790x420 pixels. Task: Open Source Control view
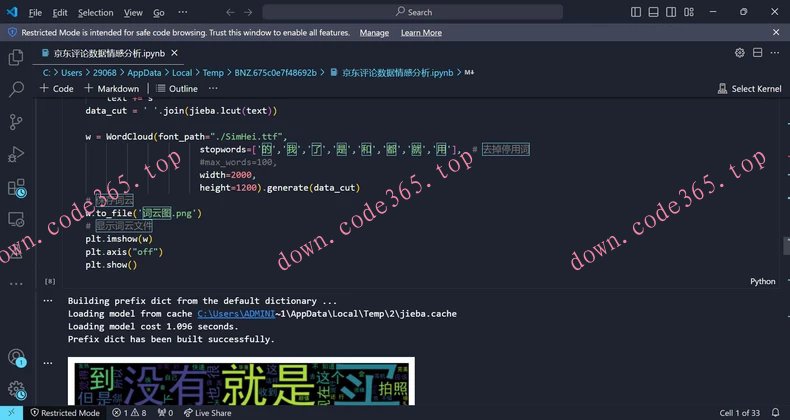(16, 122)
